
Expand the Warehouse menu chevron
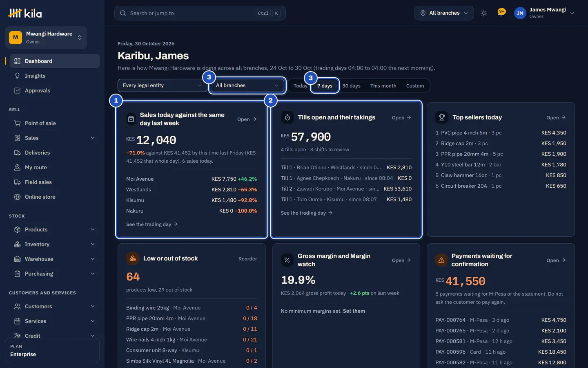click(93, 259)
